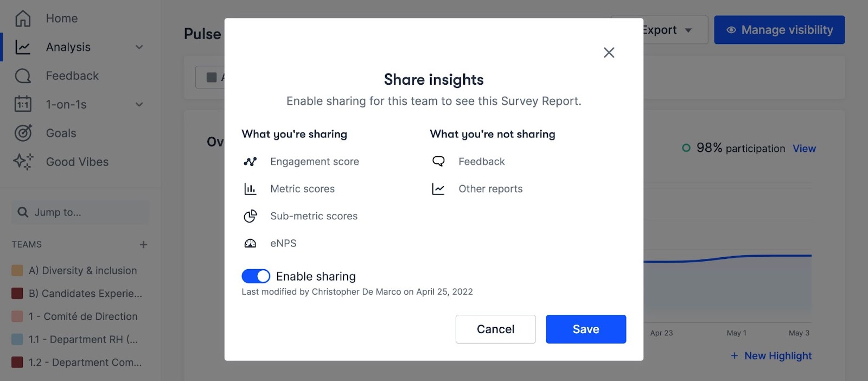Click the Jump to search field
The height and width of the screenshot is (381, 868).
point(80,212)
